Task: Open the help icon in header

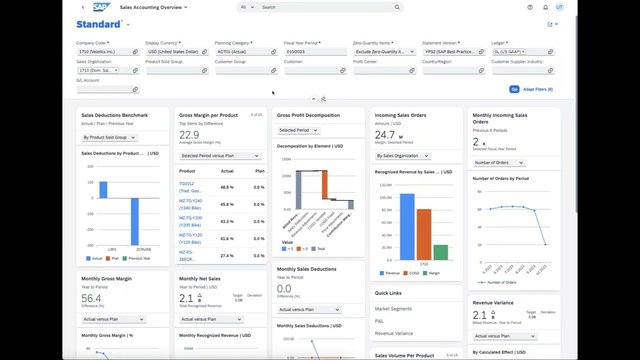Action: click(530, 7)
